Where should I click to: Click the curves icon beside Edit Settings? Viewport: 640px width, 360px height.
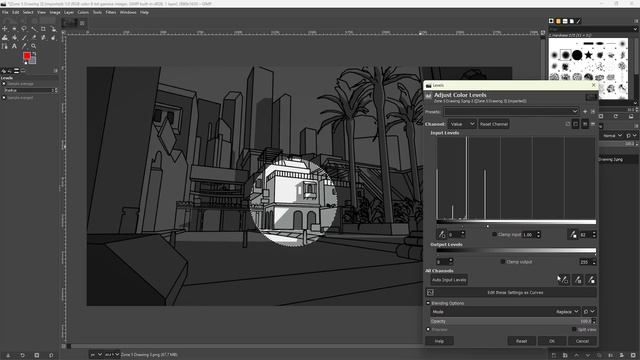point(430,292)
